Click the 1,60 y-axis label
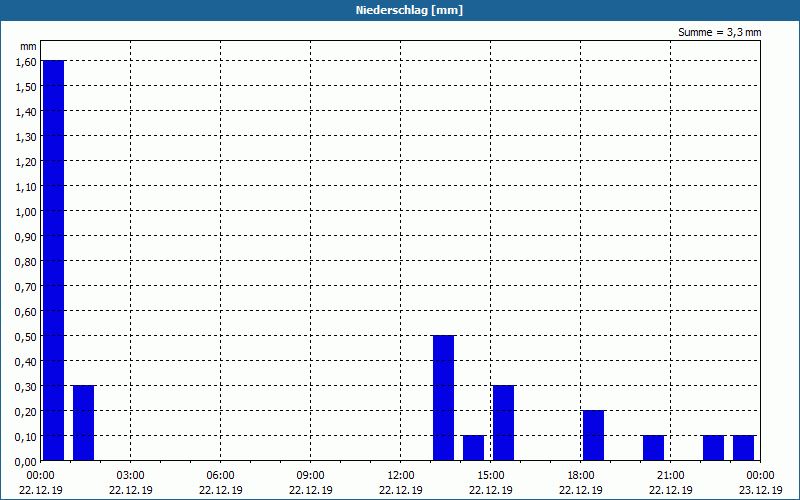Image resolution: width=800 pixels, height=500 pixels. coord(26,61)
